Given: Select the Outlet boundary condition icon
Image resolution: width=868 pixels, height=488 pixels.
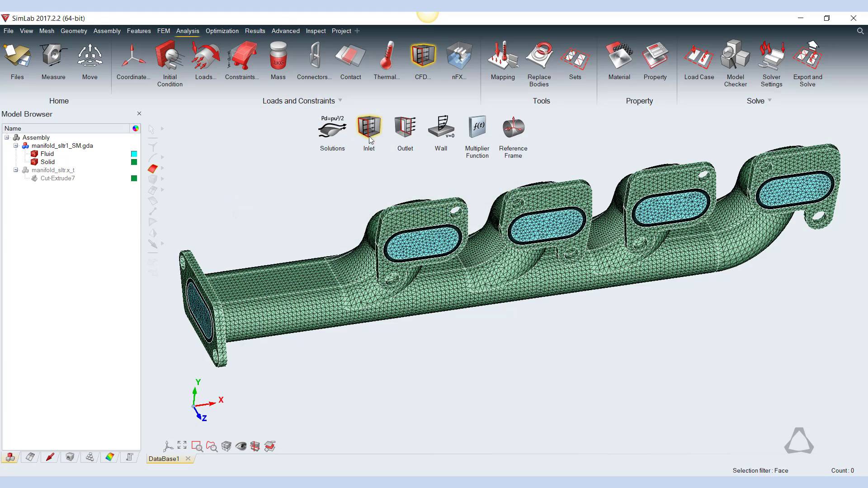Looking at the screenshot, I should point(405,128).
